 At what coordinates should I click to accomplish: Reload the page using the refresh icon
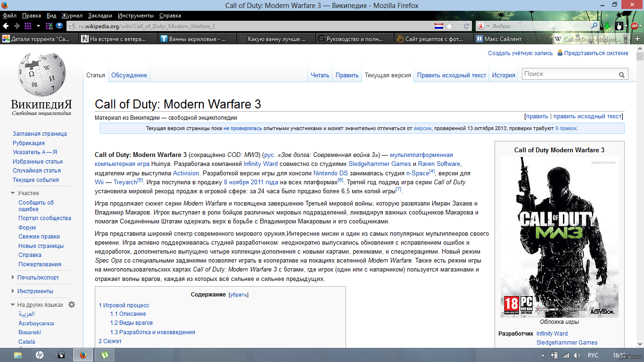click(x=467, y=26)
